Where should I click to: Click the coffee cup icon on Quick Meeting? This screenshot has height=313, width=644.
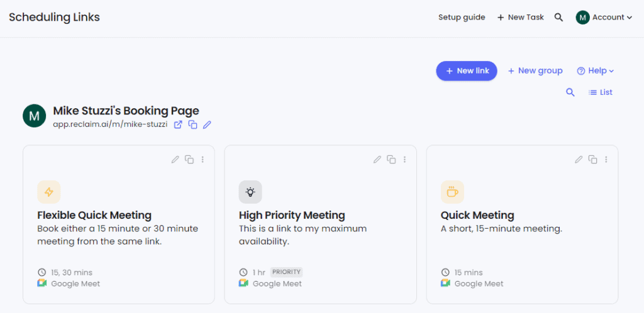(453, 192)
